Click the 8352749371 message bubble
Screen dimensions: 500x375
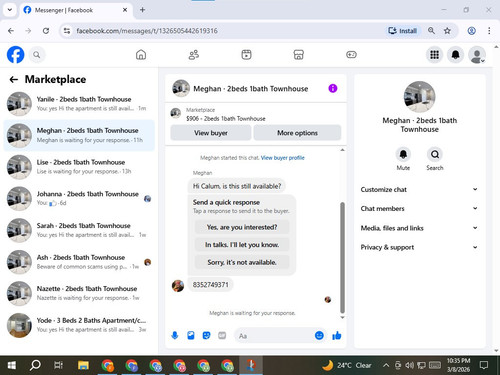point(211,285)
